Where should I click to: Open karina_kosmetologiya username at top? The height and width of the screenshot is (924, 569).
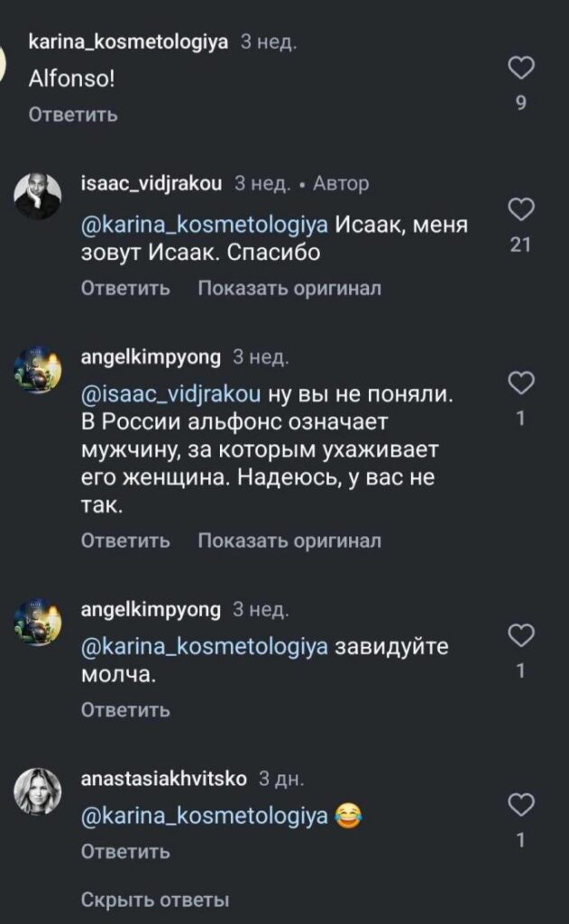click(x=129, y=42)
